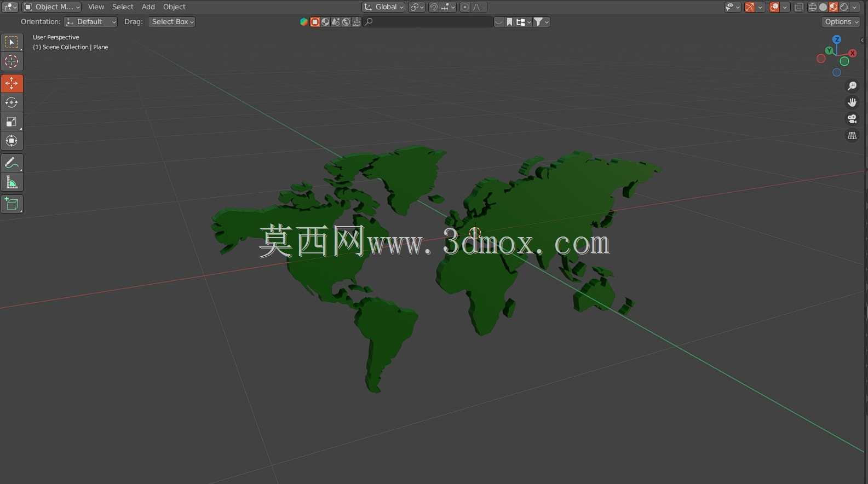This screenshot has width=868, height=484.
Task: Click the broom clean-up filter icon
Action: tap(357, 22)
